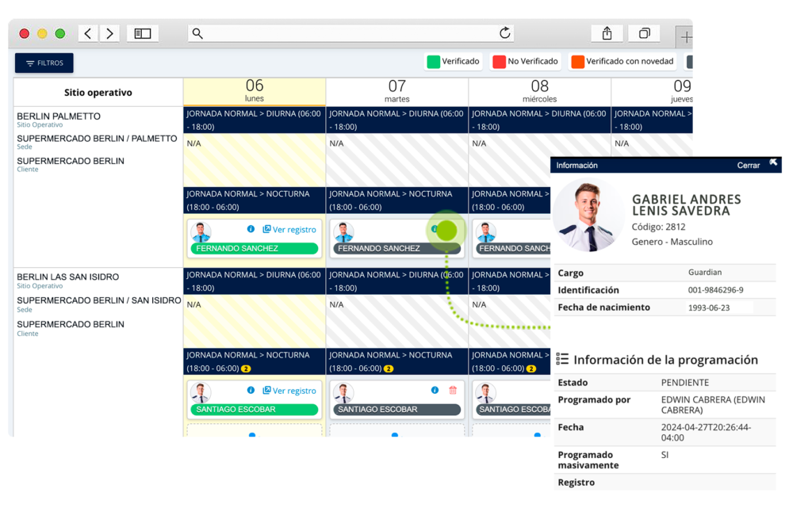Open the browser share icon
This screenshot has width=812, height=523.
point(607,33)
